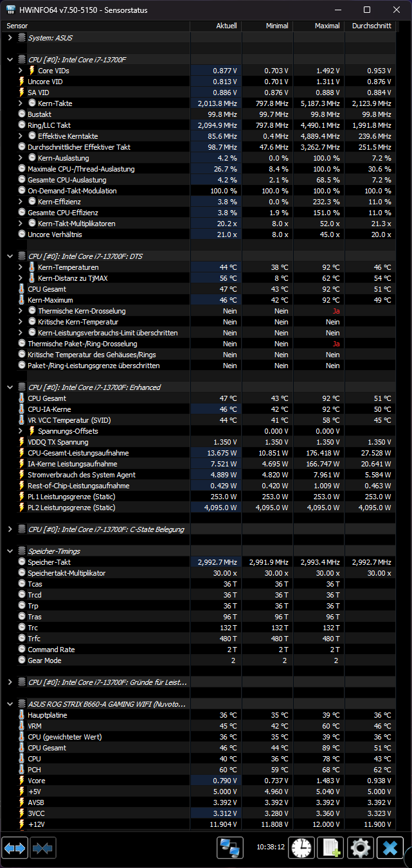The width and height of the screenshot is (412, 868).
Task: Expand the Kern-Takte row
Action: point(21,103)
